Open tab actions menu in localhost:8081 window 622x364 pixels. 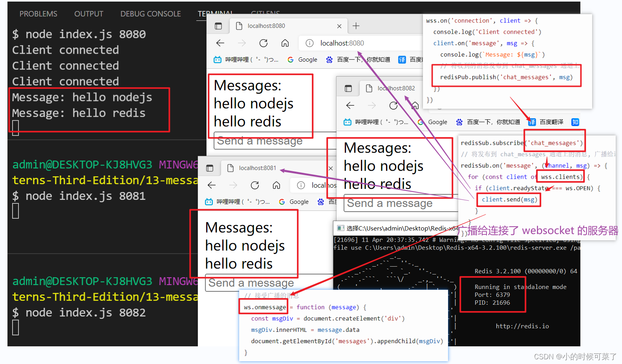coord(210,168)
